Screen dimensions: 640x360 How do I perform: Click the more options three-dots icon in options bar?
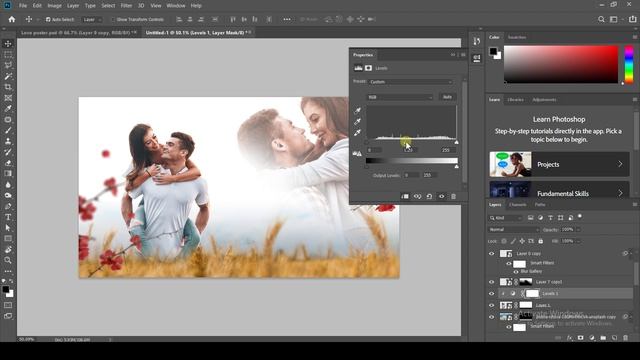(287, 19)
